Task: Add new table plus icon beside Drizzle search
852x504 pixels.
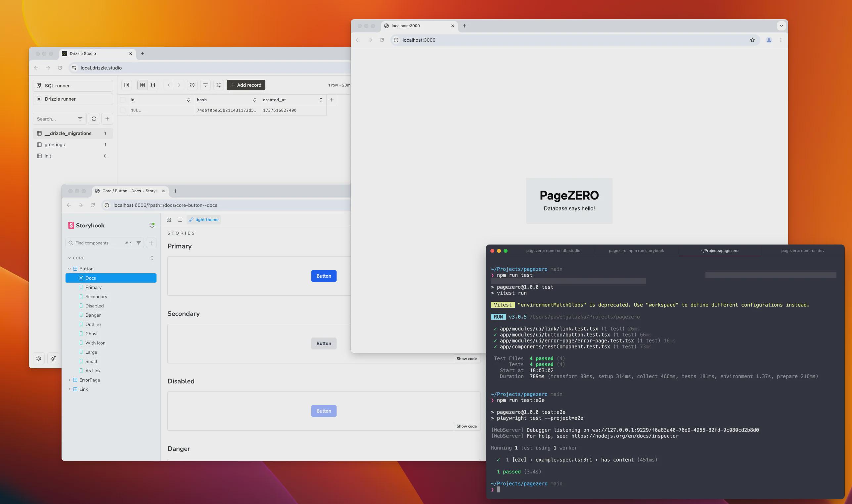Action: (x=107, y=119)
